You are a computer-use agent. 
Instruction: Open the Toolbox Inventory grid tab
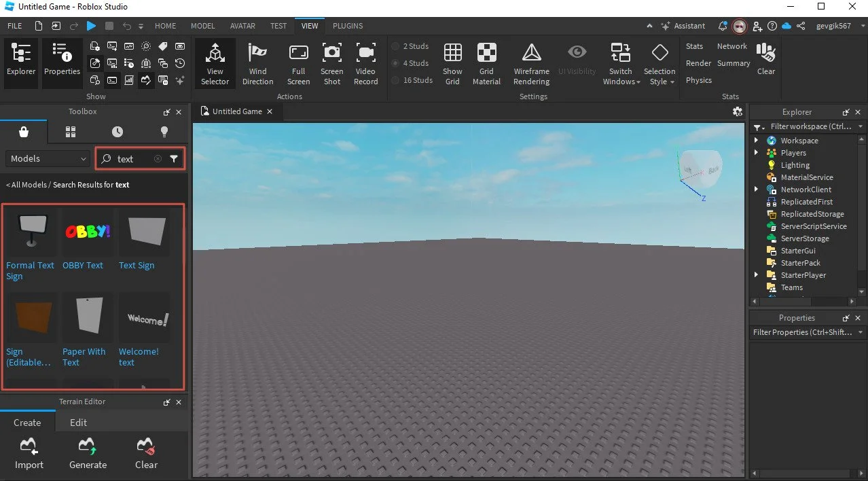[x=71, y=132]
